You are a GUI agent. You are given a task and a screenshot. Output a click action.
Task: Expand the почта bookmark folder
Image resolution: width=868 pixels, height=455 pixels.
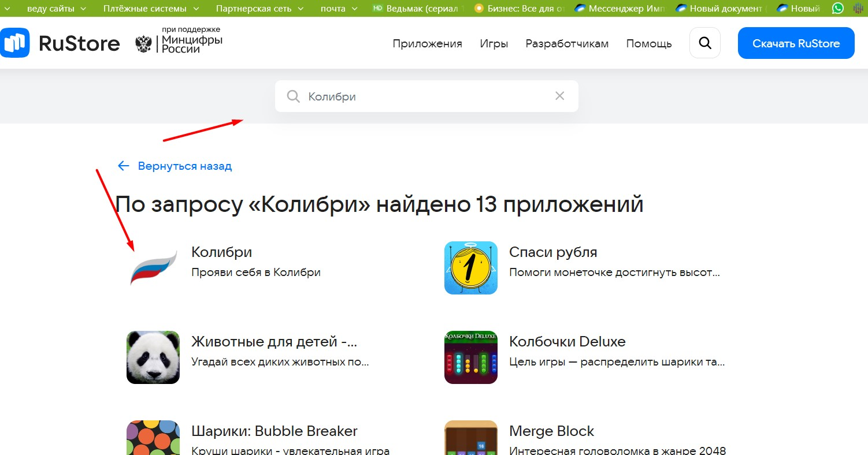[x=339, y=8]
